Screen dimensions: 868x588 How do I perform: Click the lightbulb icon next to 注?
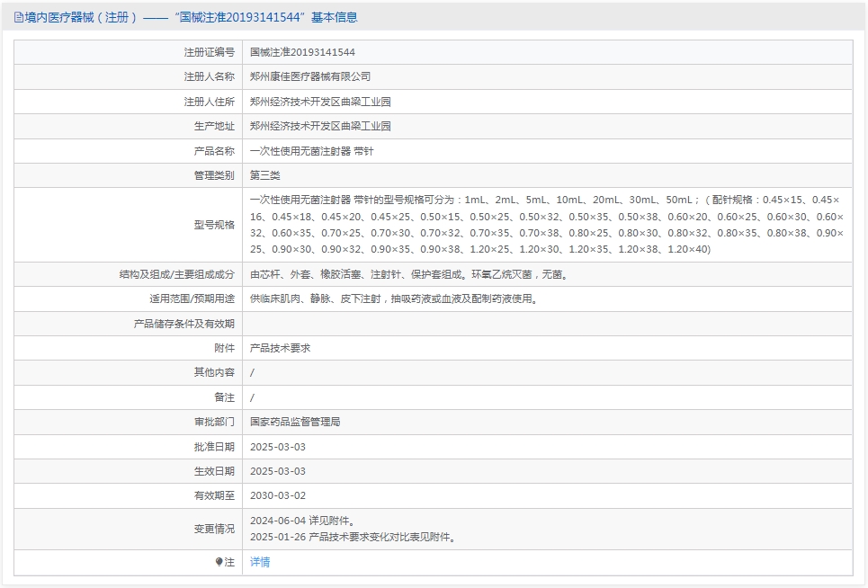click(x=219, y=562)
